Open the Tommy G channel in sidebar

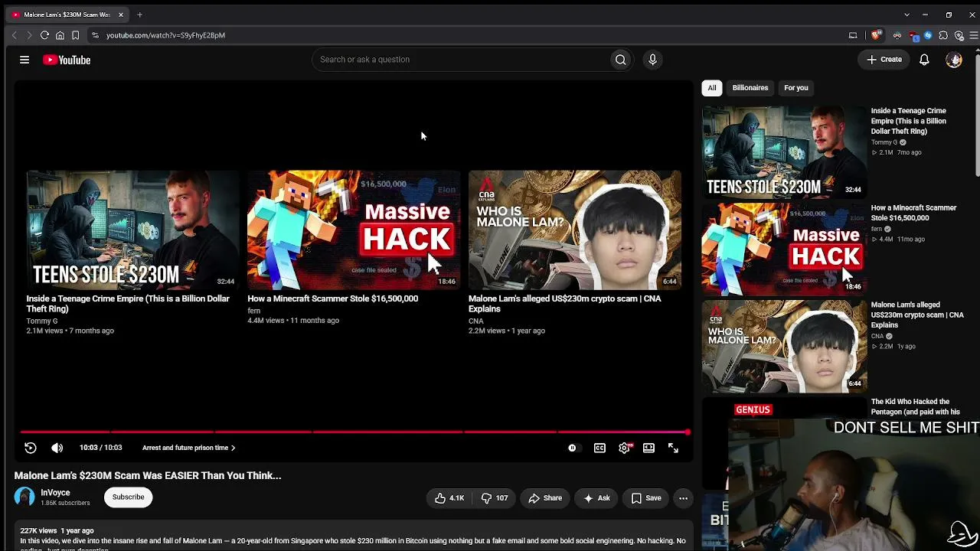884,142
